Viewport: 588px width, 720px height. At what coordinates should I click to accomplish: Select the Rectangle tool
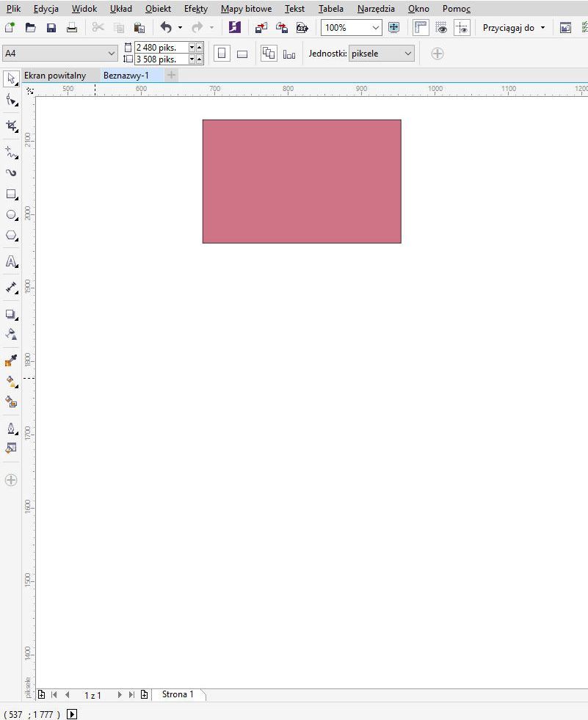click(11, 194)
